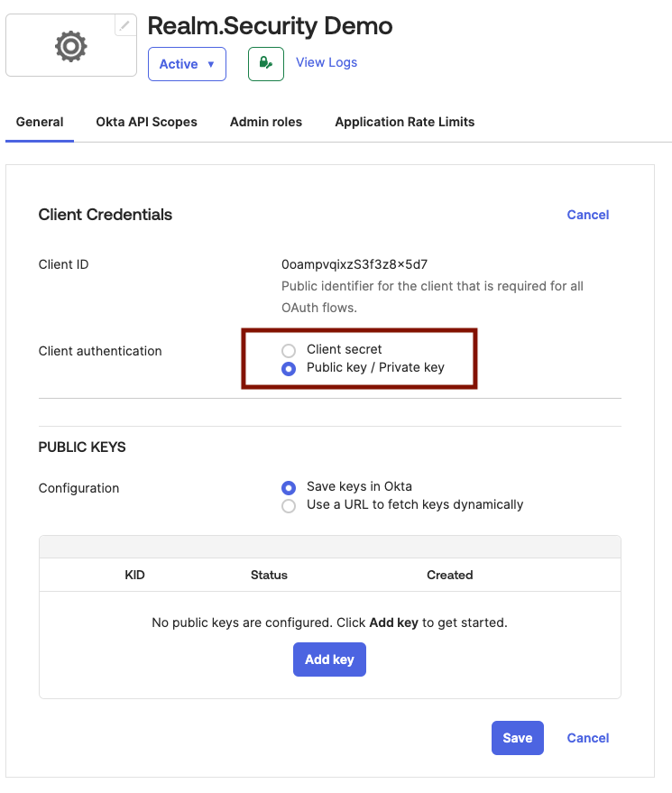
Task: Click the Add key button
Action: [x=329, y=659]
